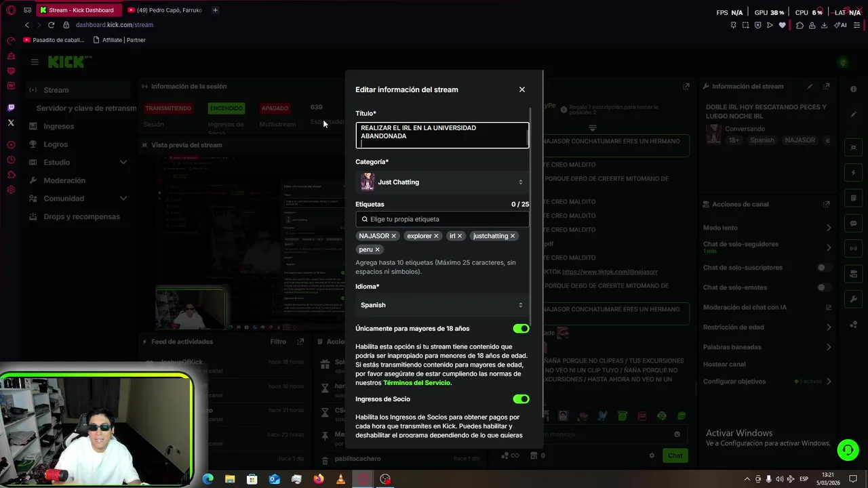Remove the peru tag
This screenshot has height=488, width=868.
377,249
